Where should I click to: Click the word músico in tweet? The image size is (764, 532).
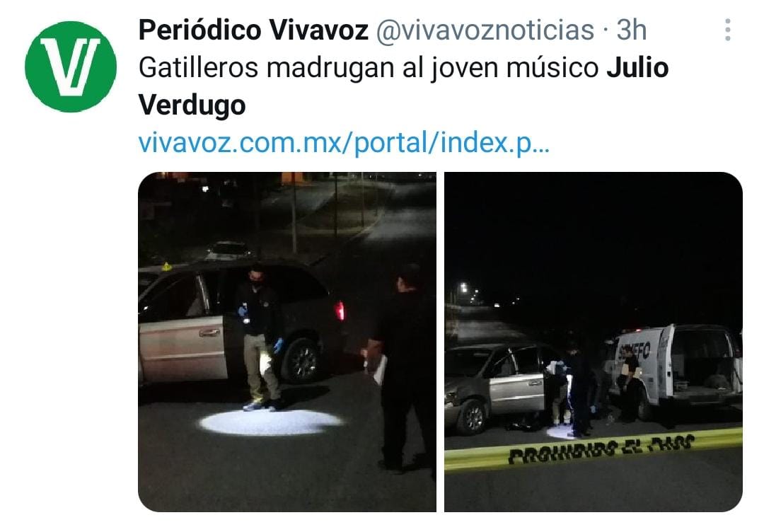click(x=552, y=67)
